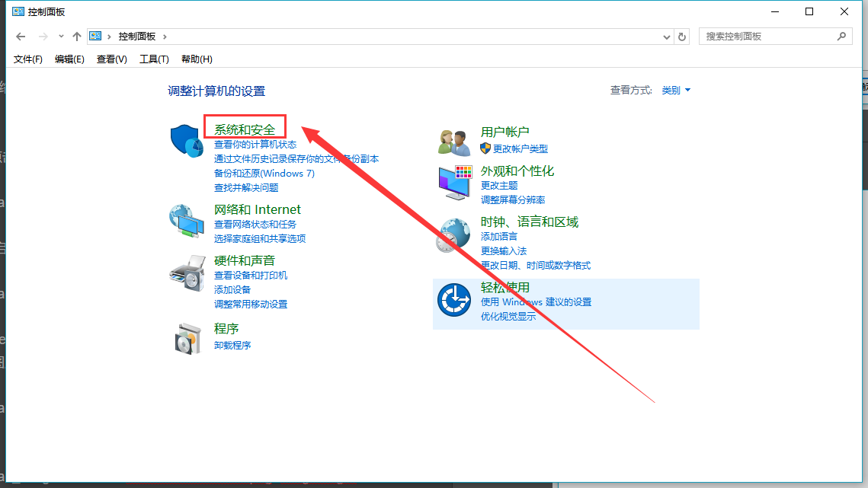Open the Programs disc icon

[x=187, y=338]
